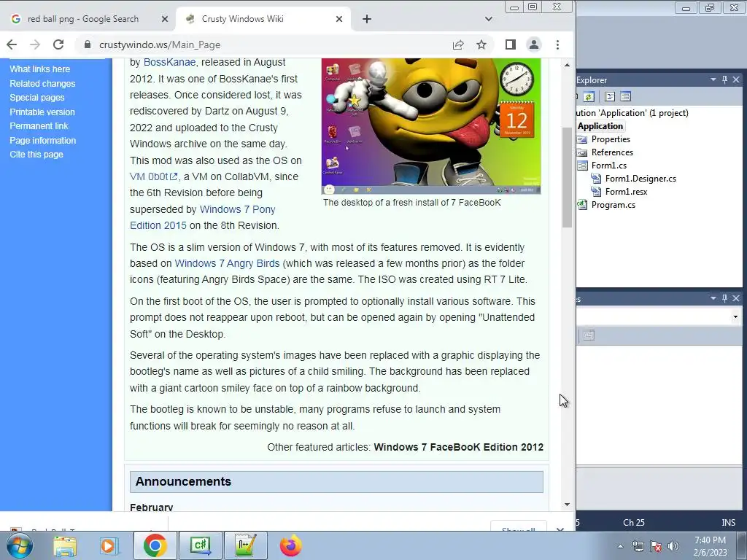Launch Windows Media Player from the taskbar
Screen dimensions: 747x560
pos(109,546)
